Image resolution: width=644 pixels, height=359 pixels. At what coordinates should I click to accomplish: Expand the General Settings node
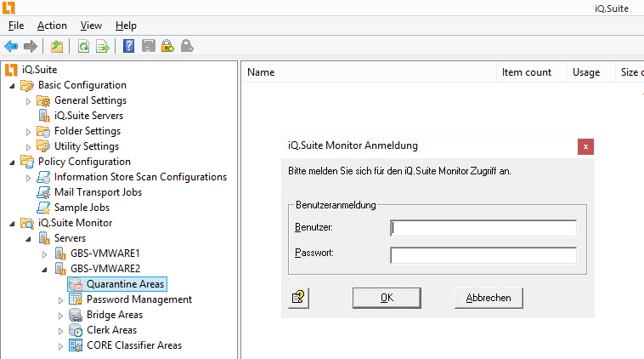tap(28, 100)
